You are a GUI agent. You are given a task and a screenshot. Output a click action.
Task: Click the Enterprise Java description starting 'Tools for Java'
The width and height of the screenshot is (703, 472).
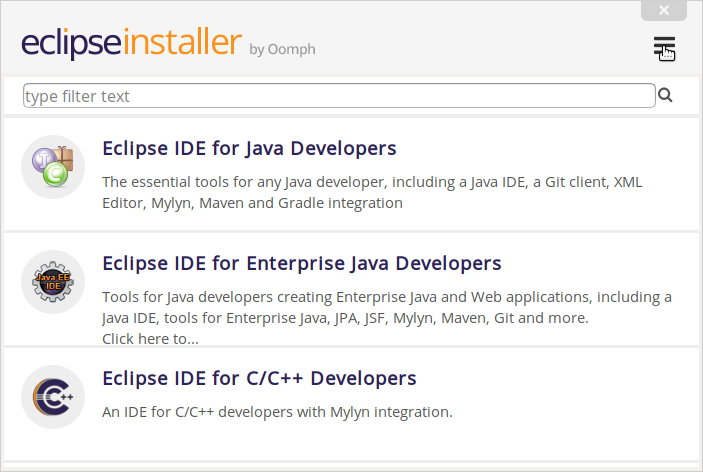tap(386, 297)
